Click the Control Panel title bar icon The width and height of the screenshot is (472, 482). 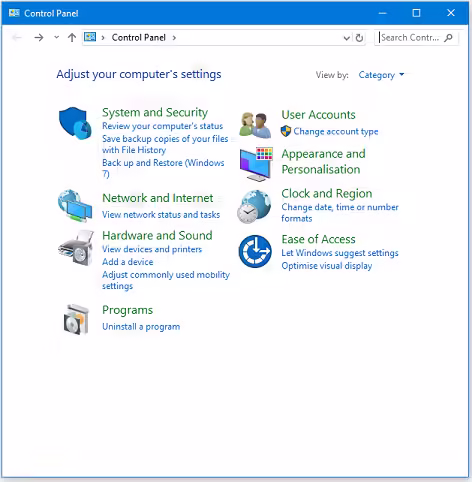tap(14, 13)
